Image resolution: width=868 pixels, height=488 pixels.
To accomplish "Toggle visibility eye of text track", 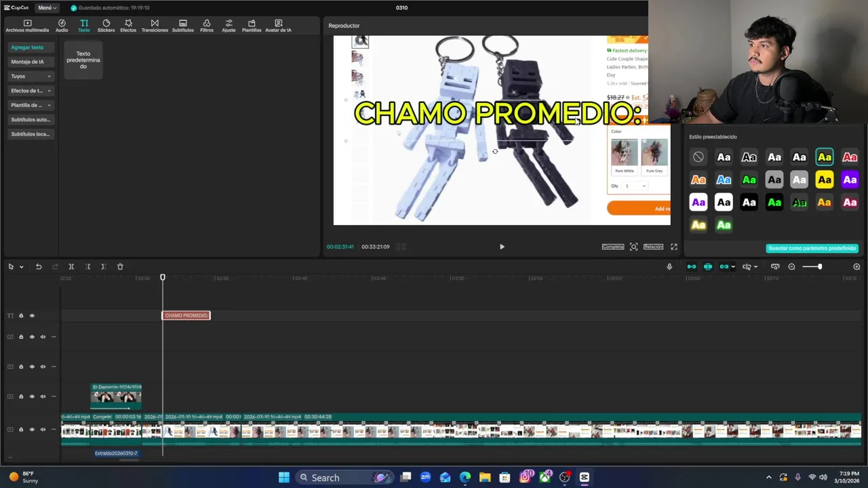I will coord(32,315).
